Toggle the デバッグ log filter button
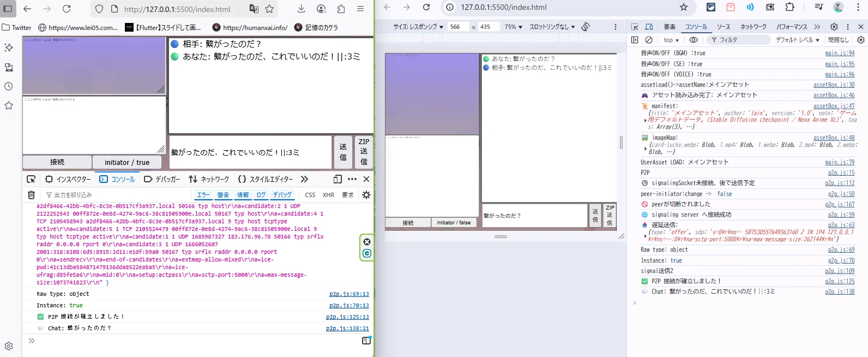 [282, 195]
